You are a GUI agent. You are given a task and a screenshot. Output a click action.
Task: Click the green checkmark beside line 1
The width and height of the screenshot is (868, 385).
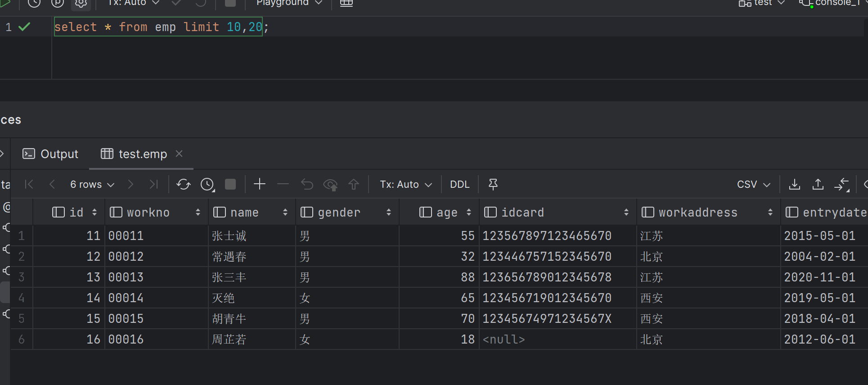[24, 27]
